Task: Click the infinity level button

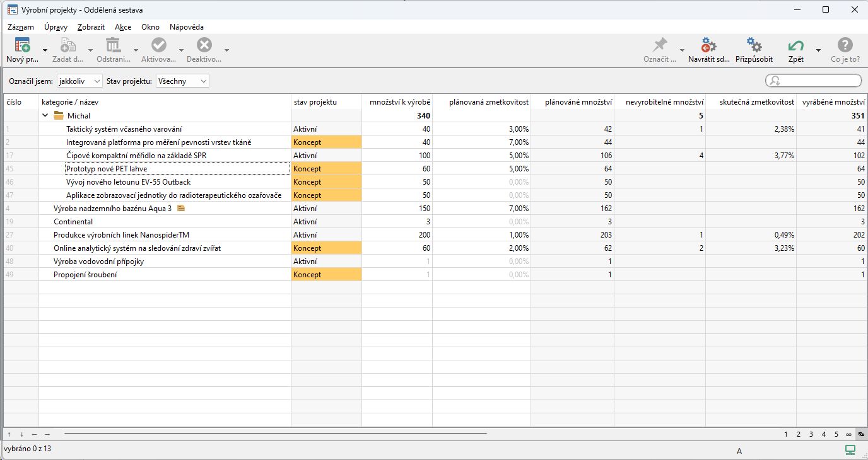Action: 848,434
